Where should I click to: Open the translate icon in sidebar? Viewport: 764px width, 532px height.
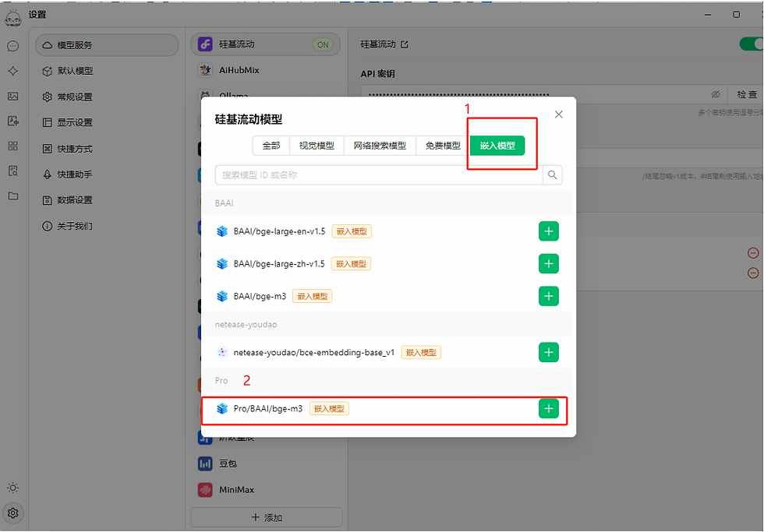13,121
